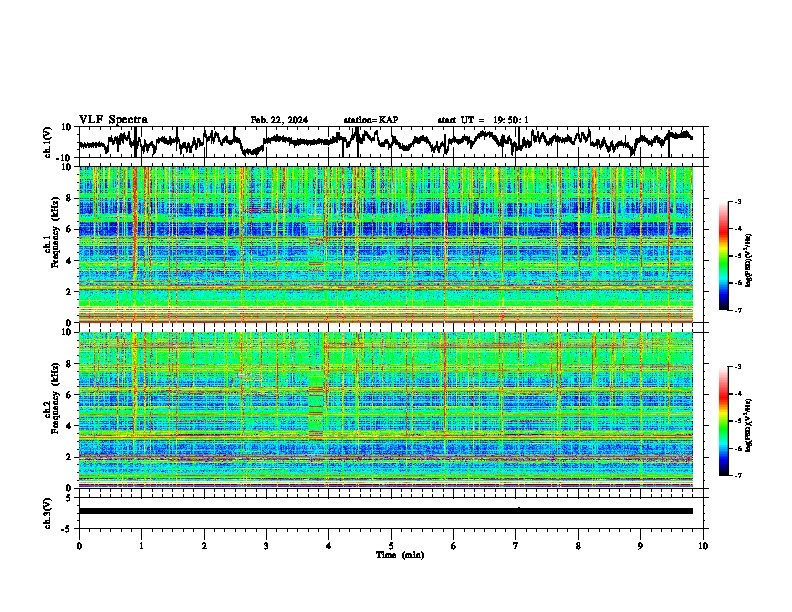Click the ch.1 colorbar log(PSD) label
This screenshot has height=612, width=792.
coord(750,260)
